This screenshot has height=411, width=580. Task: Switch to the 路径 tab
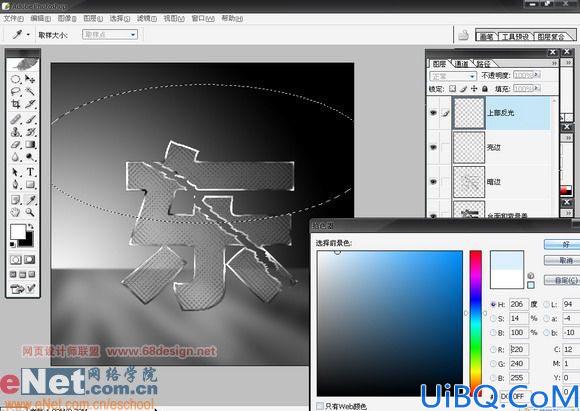click(483, 64)
